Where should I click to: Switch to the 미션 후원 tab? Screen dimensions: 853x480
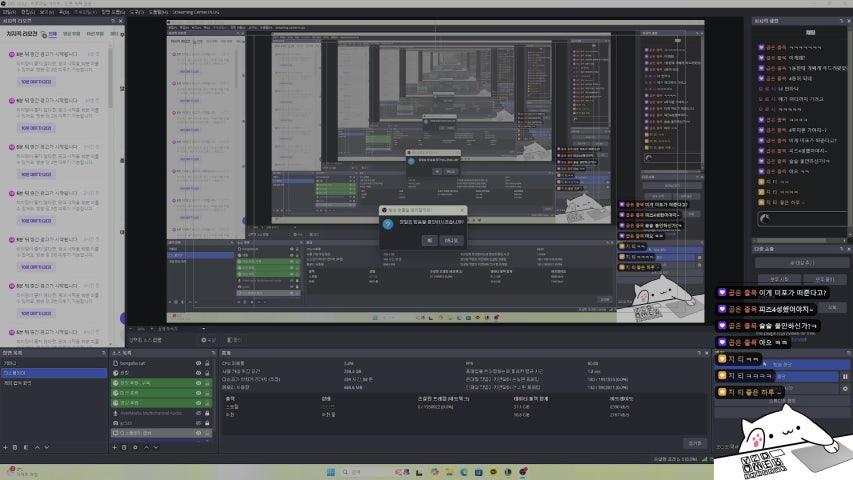[95, 34]
